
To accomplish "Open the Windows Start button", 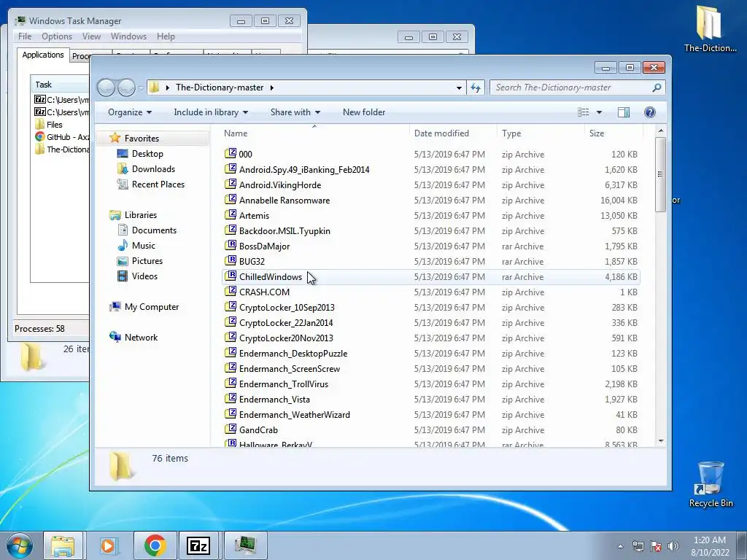I will pyautogui.click(x=20, y=545).
